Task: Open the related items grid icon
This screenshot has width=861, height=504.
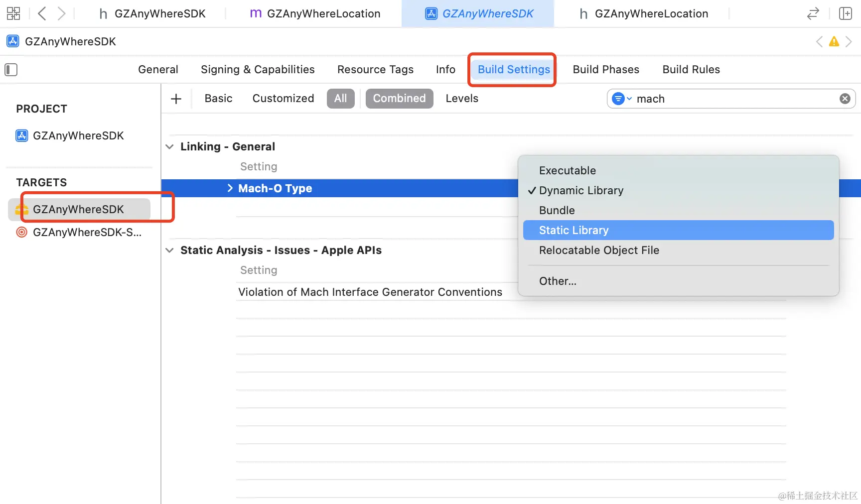Action: [x=13, y=13]
